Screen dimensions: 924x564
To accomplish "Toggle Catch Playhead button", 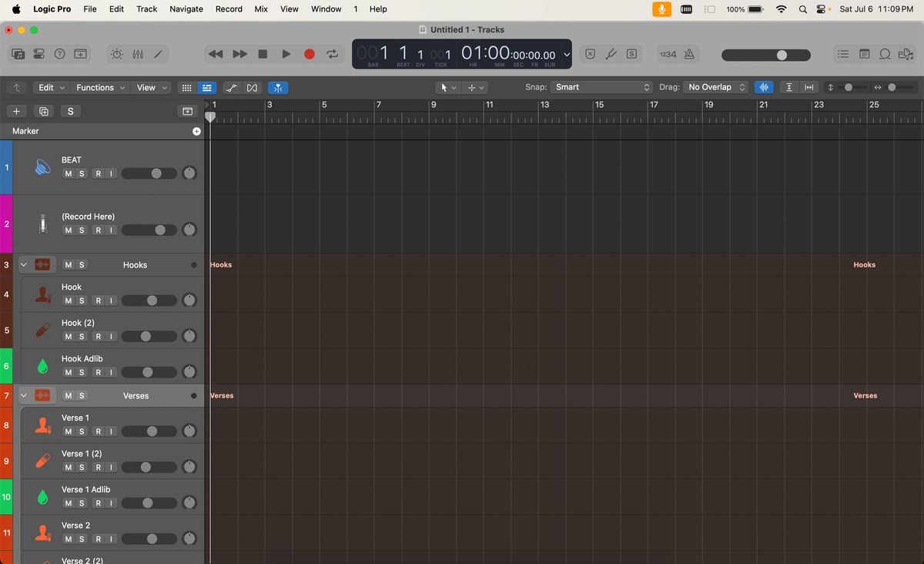I will (x=278, y=88).
